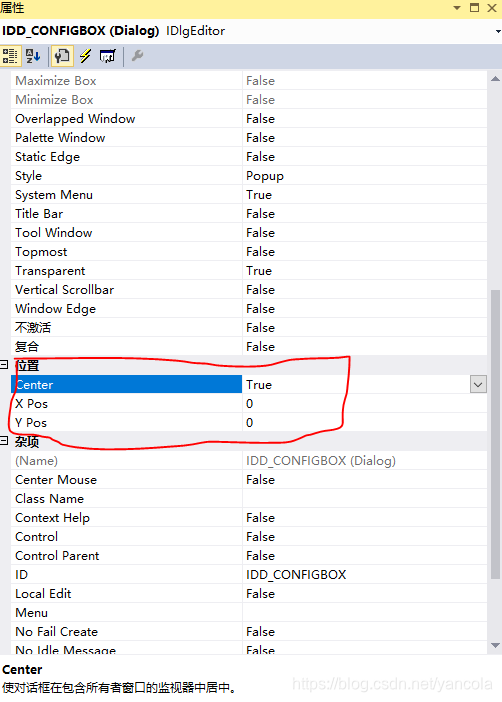The width and height of the screenshot is (502, 702).
Task: Select the Overlapped Window property
Action: (x=126, y=119)
